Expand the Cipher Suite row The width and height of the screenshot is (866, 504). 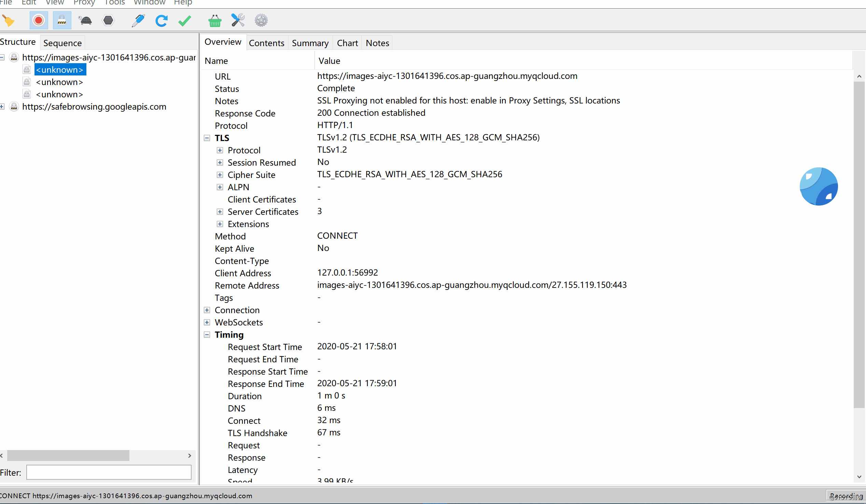(x=220, y=175)
